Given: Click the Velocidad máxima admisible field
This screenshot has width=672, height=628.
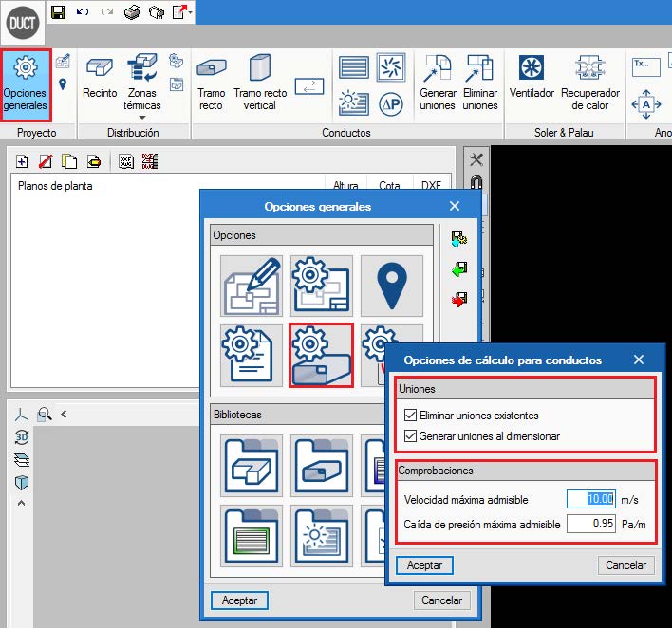Looking at the screenshot, I should coord(590,499).
